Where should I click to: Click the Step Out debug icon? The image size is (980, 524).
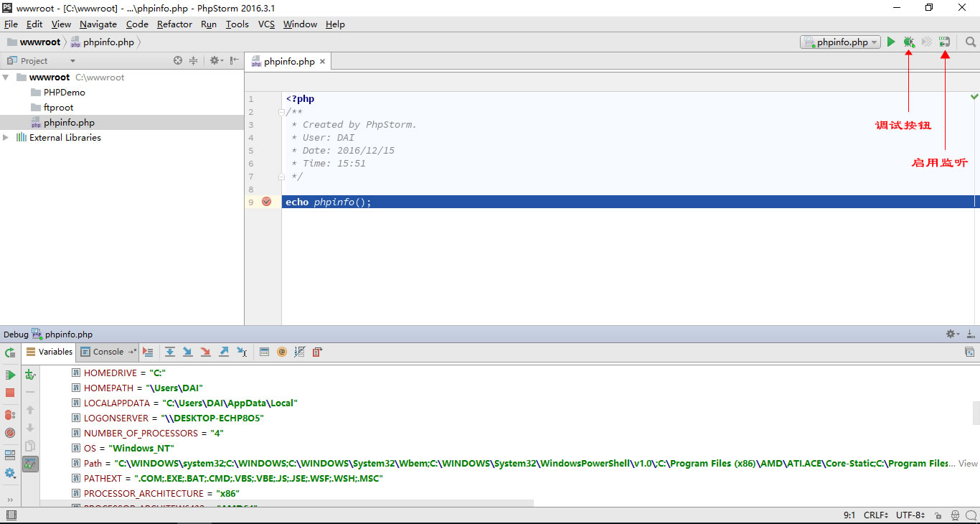[x=224, y=352]
